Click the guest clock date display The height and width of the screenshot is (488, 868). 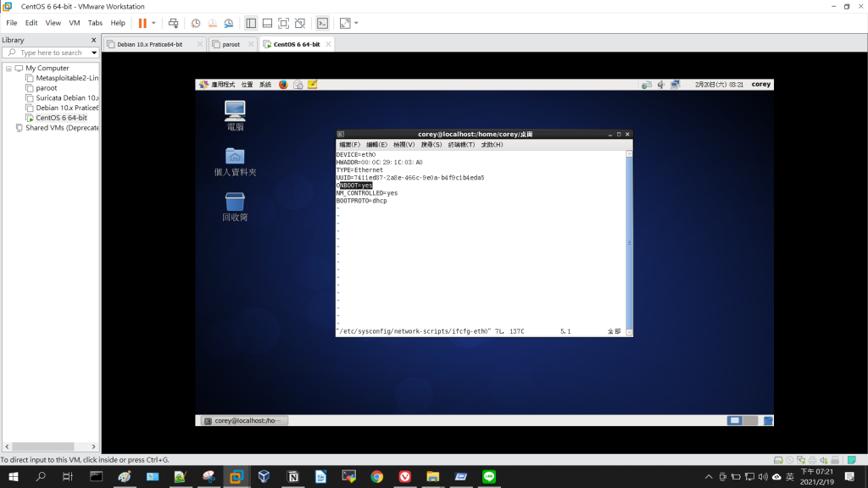[719, 85]
